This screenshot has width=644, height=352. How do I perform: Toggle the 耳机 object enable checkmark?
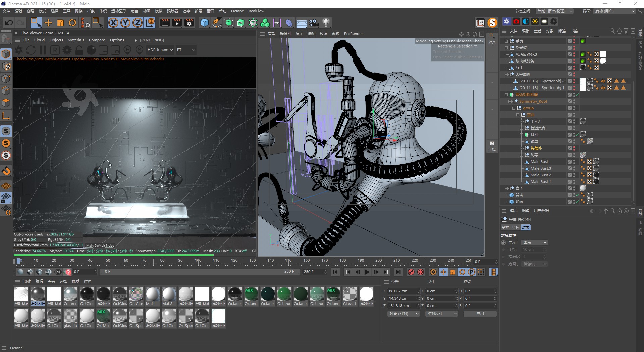tap(577, 135)
